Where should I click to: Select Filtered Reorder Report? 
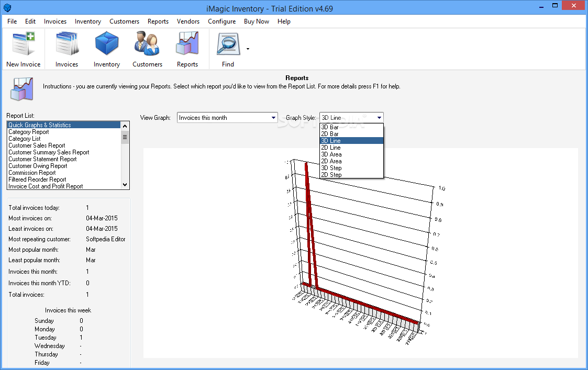pos(64,180)
